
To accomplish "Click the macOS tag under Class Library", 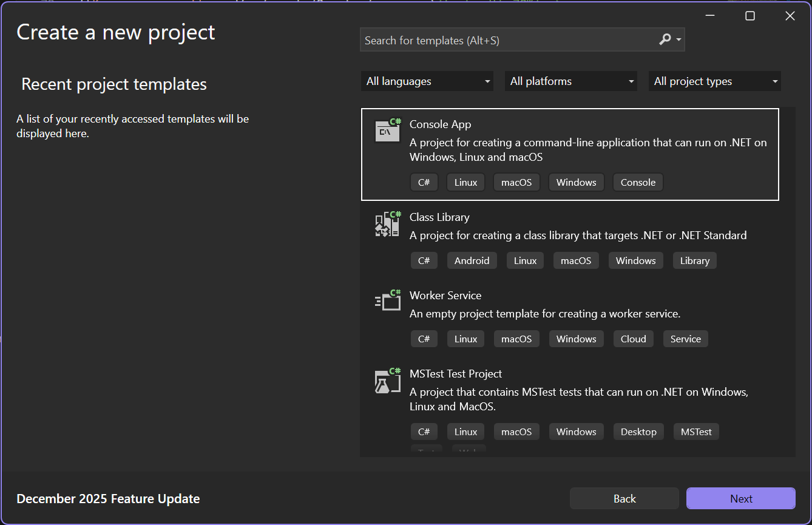I will (x=576, y=260).
